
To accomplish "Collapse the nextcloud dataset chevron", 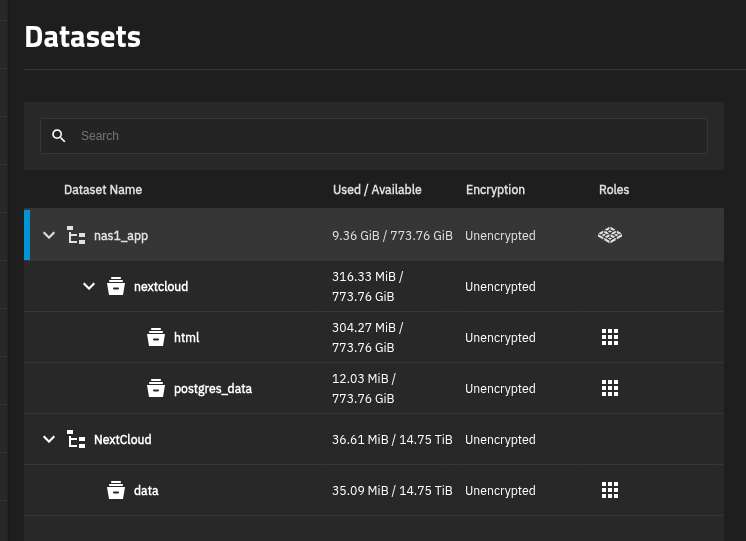I will click(89, 286).
